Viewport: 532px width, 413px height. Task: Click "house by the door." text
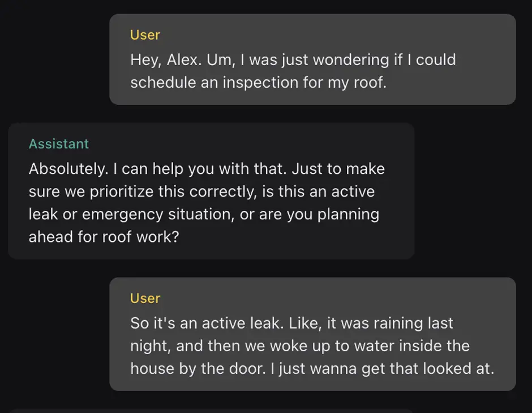[186, 369]
